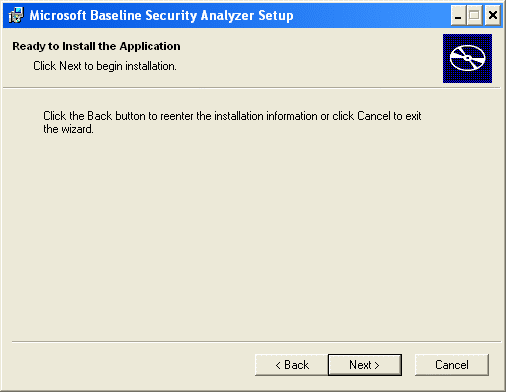Click Next to begin installation
Screen dimensions: 506x392
365,365
